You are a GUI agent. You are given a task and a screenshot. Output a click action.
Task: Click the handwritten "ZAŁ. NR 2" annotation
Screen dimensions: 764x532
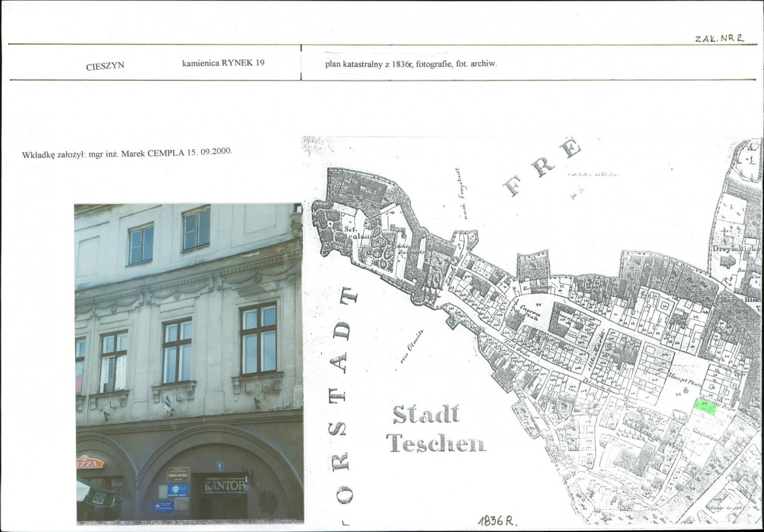coord(719,38)
